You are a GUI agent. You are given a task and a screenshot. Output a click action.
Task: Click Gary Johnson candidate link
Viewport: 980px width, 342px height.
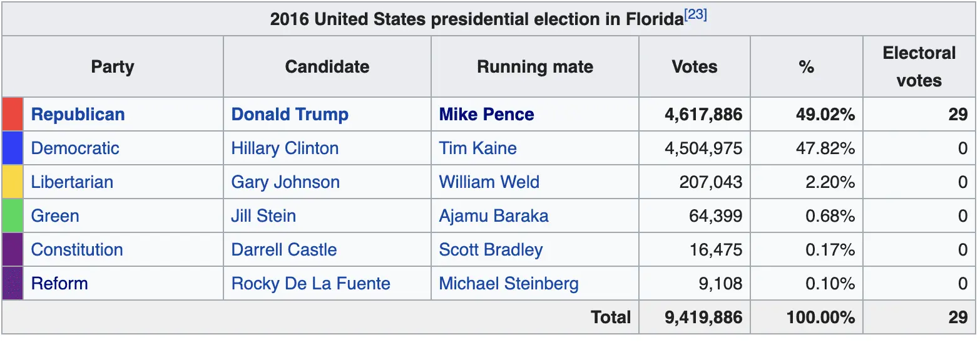285,182
